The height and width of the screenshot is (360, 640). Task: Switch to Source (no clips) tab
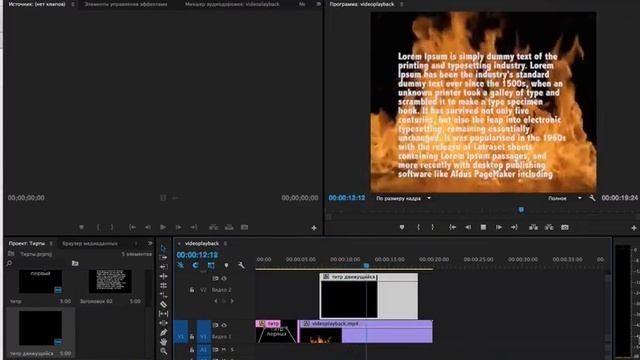coord(37,4)
